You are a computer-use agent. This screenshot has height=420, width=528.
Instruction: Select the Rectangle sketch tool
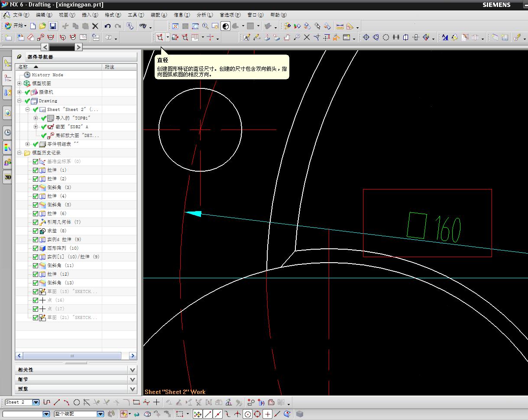[136, 402]
